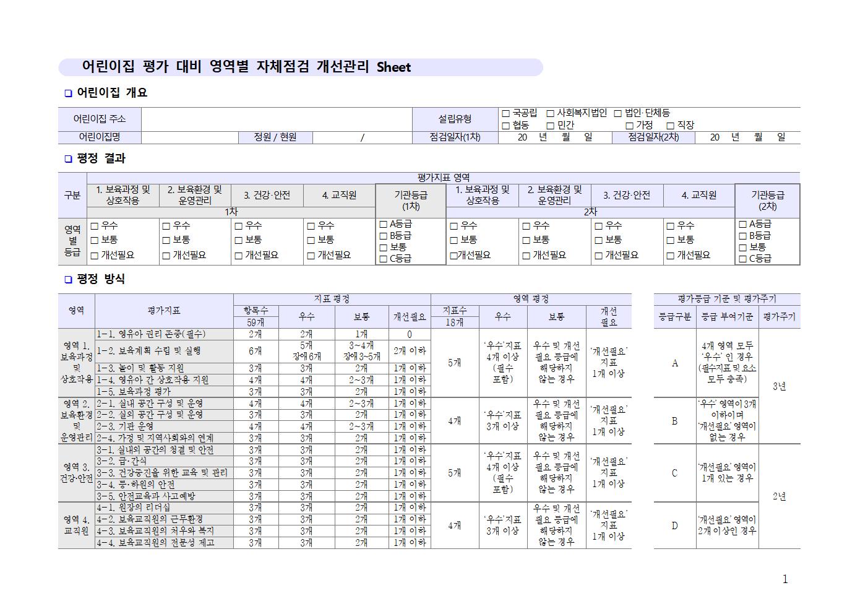Select grade D in 등급구분 column
The height and width of the screenshot is (614, 868).
pyautogui.click(x=675, y=525)
